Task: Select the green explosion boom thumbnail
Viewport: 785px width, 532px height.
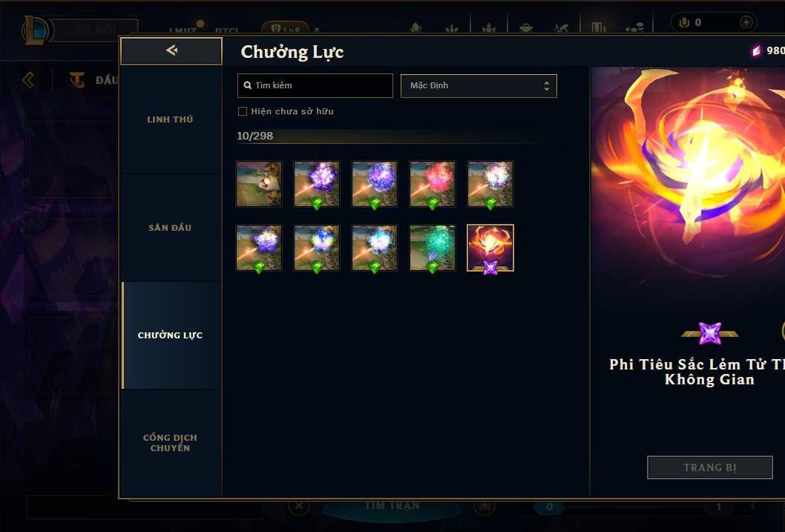Action: [432, 248]
